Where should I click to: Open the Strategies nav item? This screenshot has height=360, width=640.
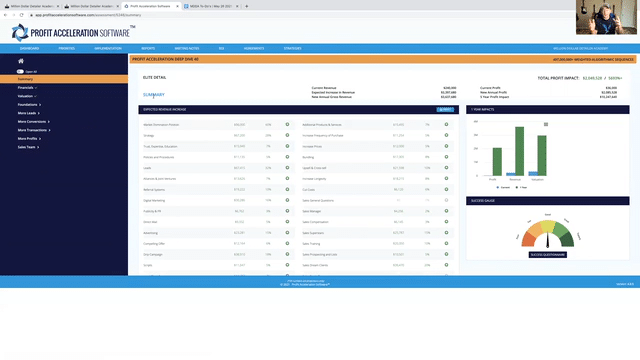293,49
